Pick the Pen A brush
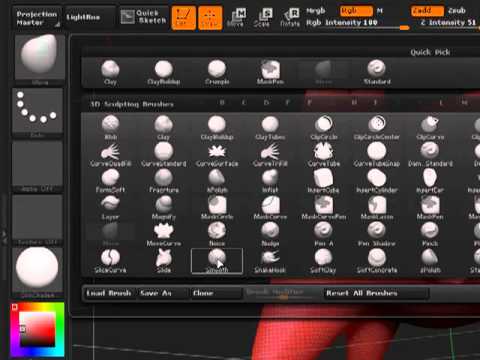This screenshot has height=360, width=480. pos(324,234)
